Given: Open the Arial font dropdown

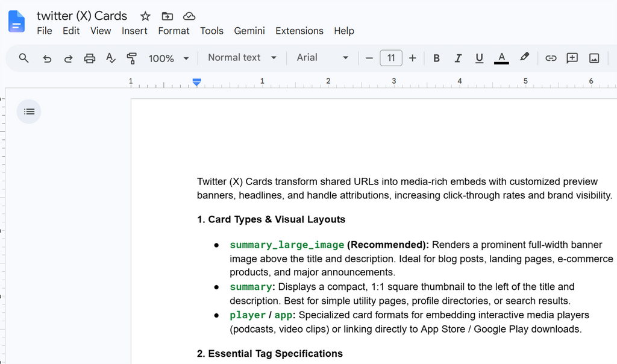Looking at the screenshot, I should pyautogui.click(x=322, y=58).
